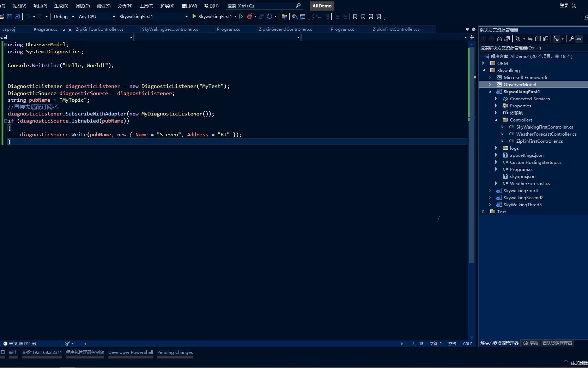Toggle Preview Selected Items icon

point(579,39)
